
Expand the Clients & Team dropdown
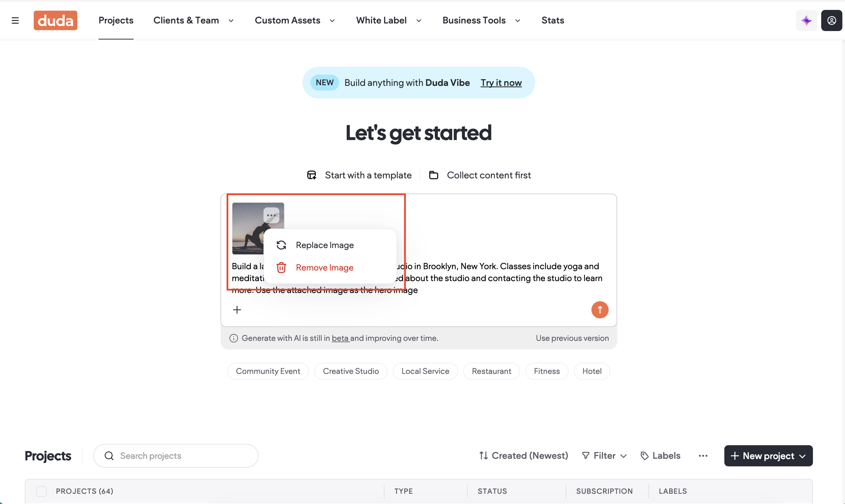(231, 21)
